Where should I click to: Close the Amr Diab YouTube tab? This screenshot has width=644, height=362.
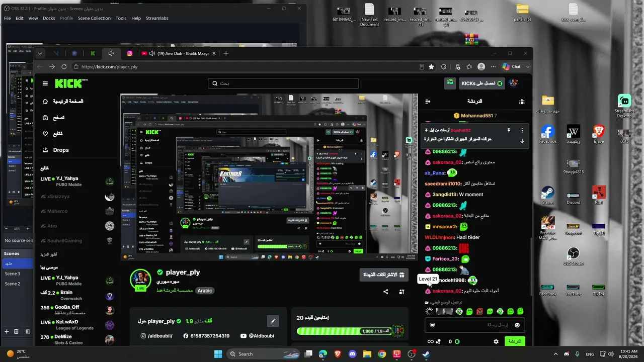click(214, 53)
